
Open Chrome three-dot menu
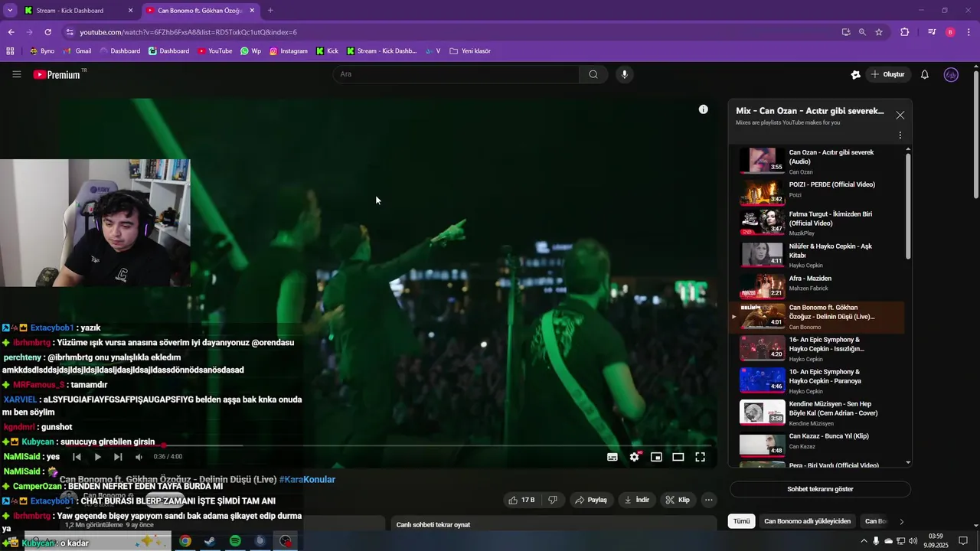pos(969,32)
